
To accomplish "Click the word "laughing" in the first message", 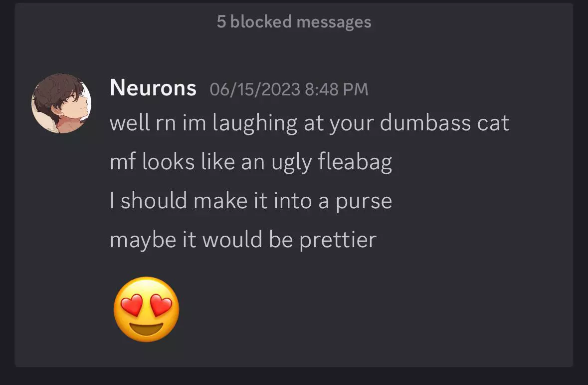I will coord(255,123).
